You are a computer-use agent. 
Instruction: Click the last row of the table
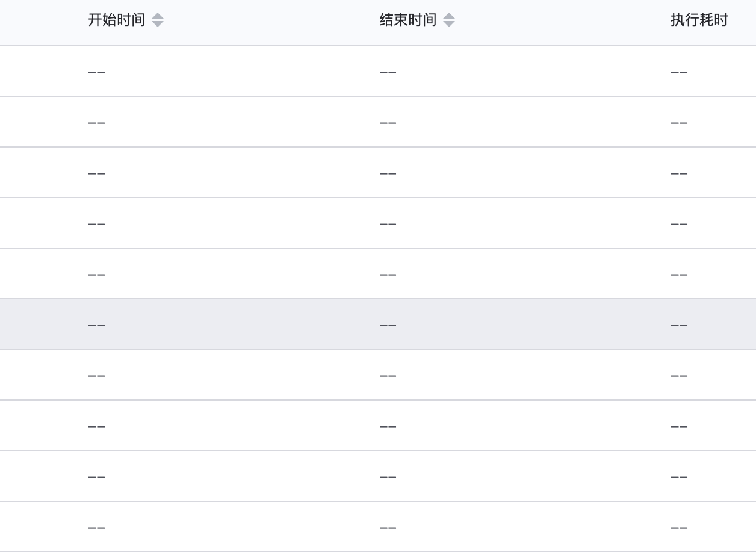tap(378, 526)
